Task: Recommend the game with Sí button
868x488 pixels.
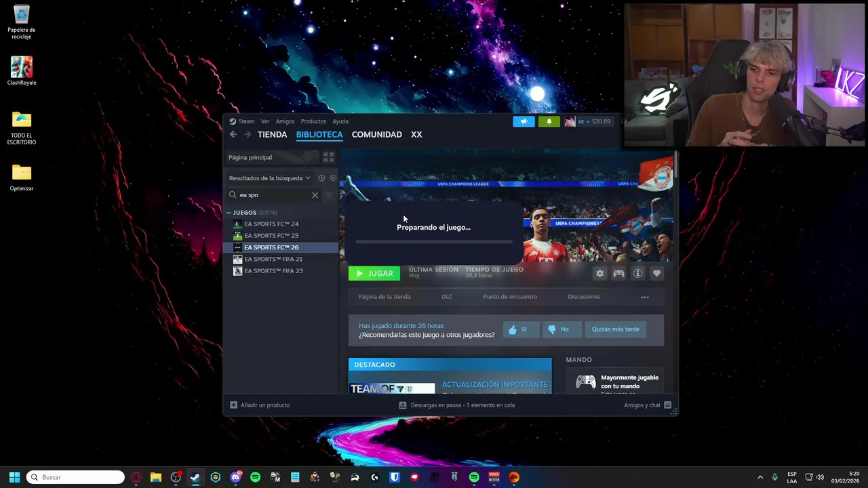Action: (521, 329)
